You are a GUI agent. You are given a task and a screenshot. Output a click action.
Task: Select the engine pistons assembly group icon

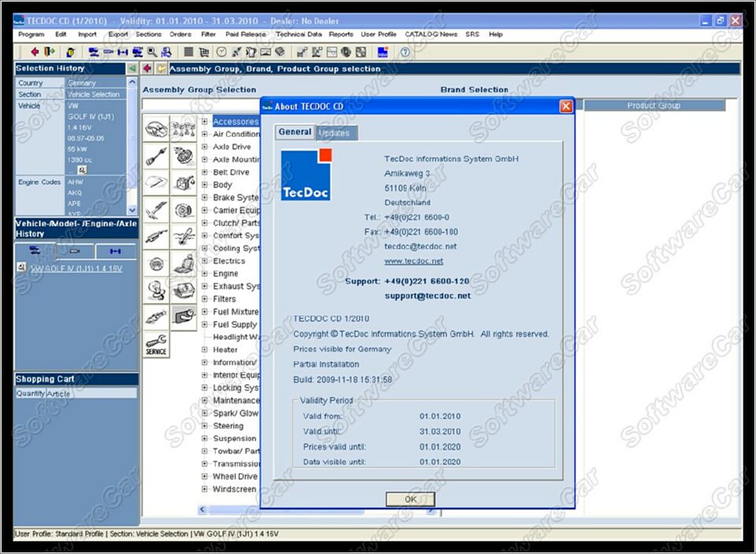[184, 129]
